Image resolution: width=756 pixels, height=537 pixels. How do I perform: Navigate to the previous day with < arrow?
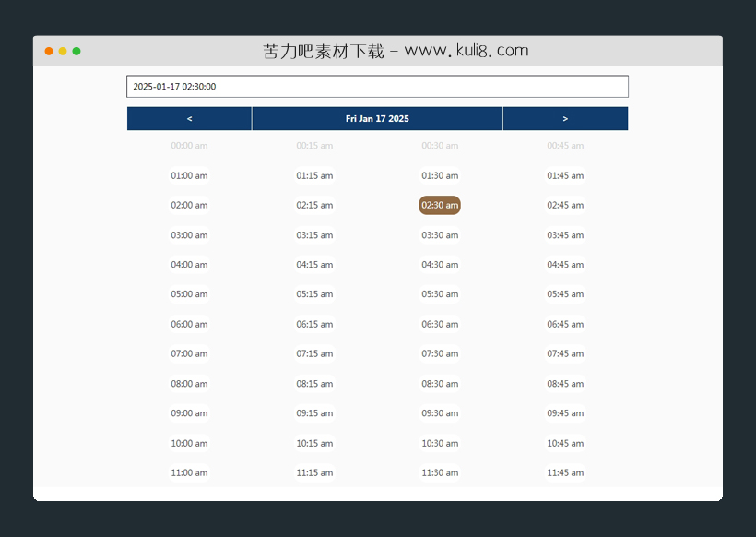(189, 118)
